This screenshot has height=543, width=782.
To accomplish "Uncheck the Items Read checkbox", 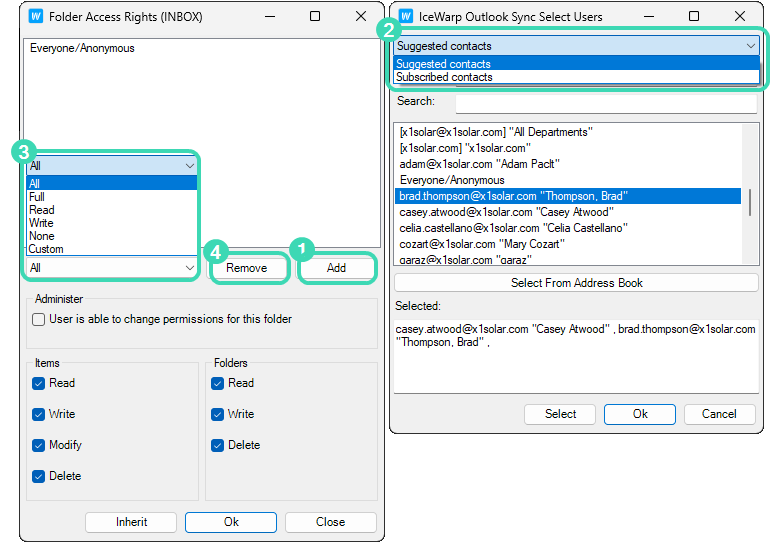I will (x=38, y=383).
